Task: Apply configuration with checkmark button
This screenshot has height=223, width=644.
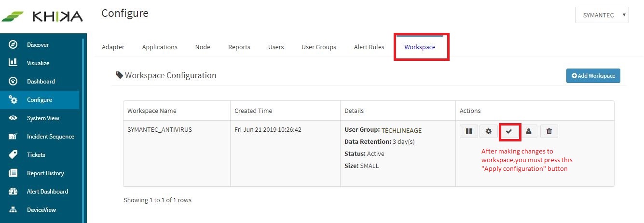Action: (x=509, y=131)
